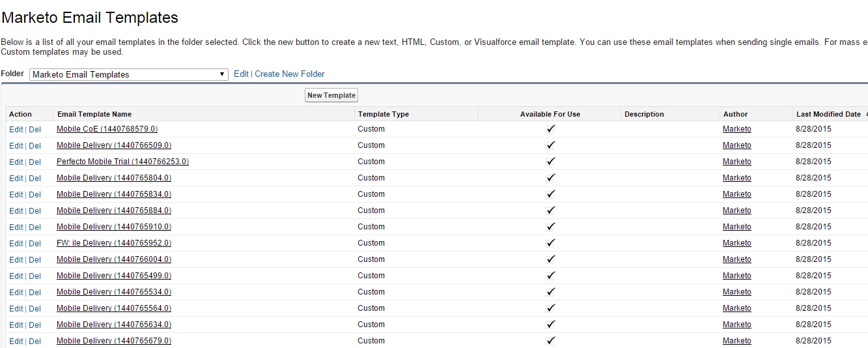This screenshot has height=348, width=868.
Task: Edit the Mobile Delivery (1440766004.0) row
Action: pyautogui.click(x=16, y=260)
